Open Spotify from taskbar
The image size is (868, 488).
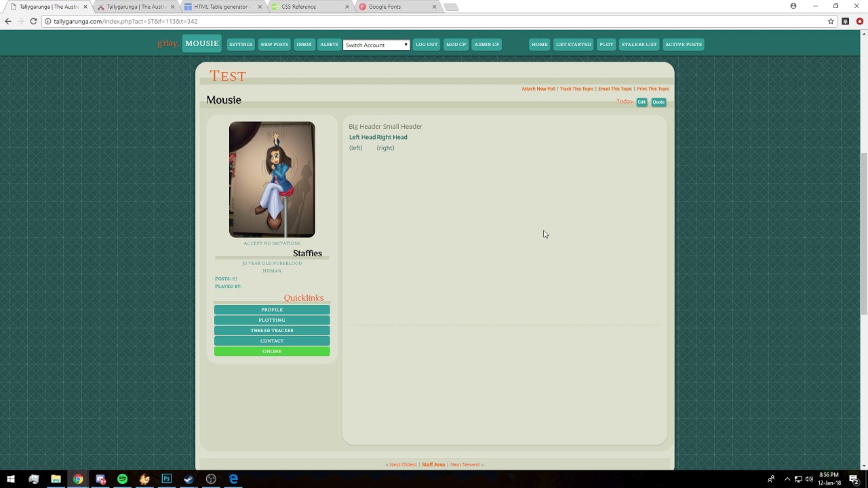tap(122, 479)
